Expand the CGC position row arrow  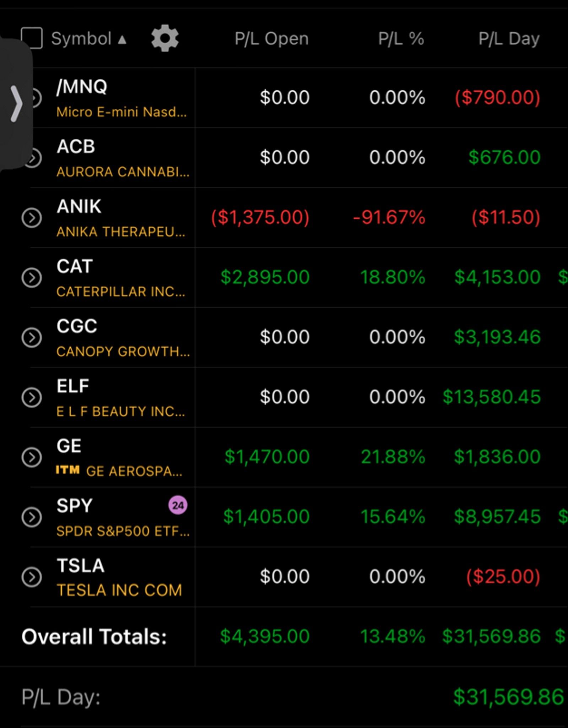click(x=32, y=337)
